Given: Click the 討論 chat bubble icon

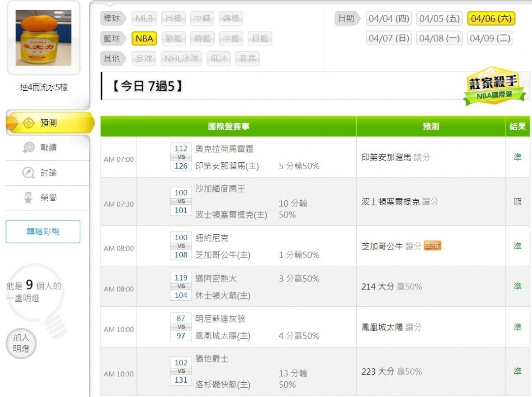Looking at the screenshot, I should [x=29, y=173].
